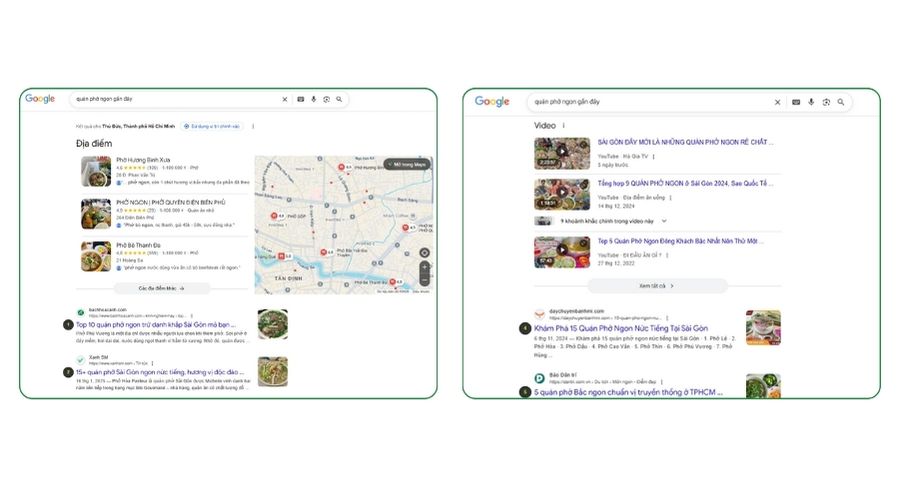Screen dimensions: 900x487
Task: Open the info menu beside the Video heading
Action: 564,126
